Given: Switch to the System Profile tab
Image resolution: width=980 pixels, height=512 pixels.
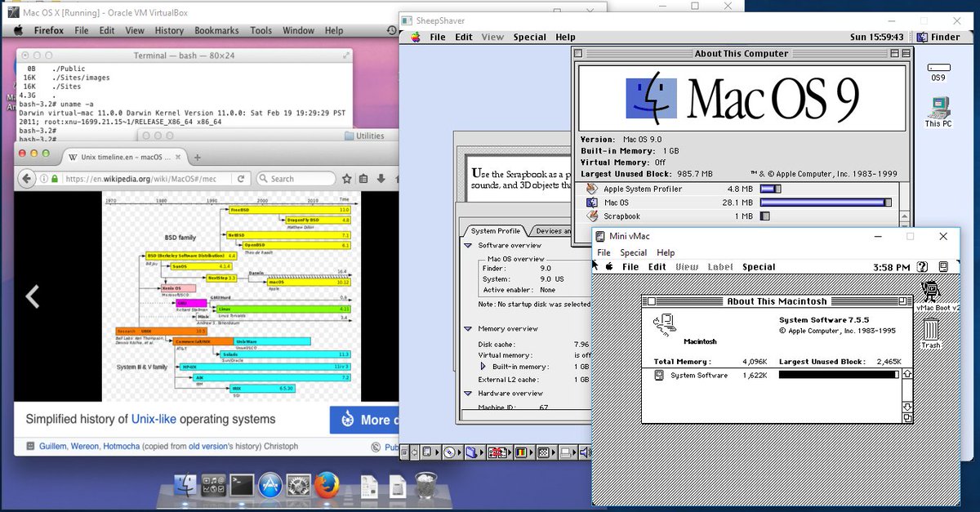Looking at the screenshot, I should point(496,231).
